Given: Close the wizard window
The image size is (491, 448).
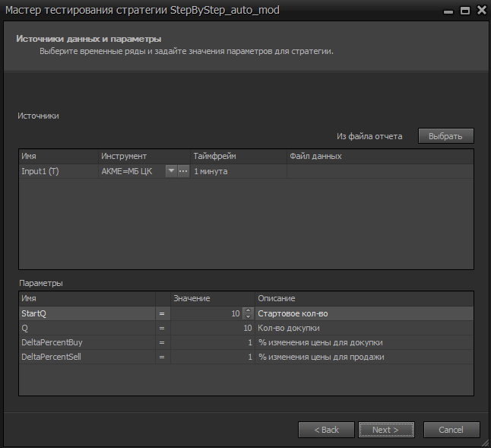Looking at the screenshot, I should [x=482, y=10].
